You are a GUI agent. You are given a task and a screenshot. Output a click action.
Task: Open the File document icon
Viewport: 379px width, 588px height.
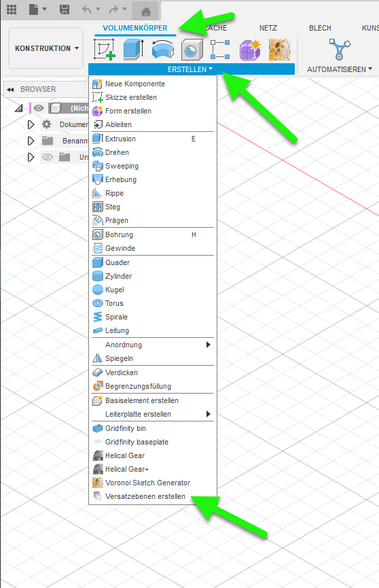pyautogui.click(x=34, y=10)
